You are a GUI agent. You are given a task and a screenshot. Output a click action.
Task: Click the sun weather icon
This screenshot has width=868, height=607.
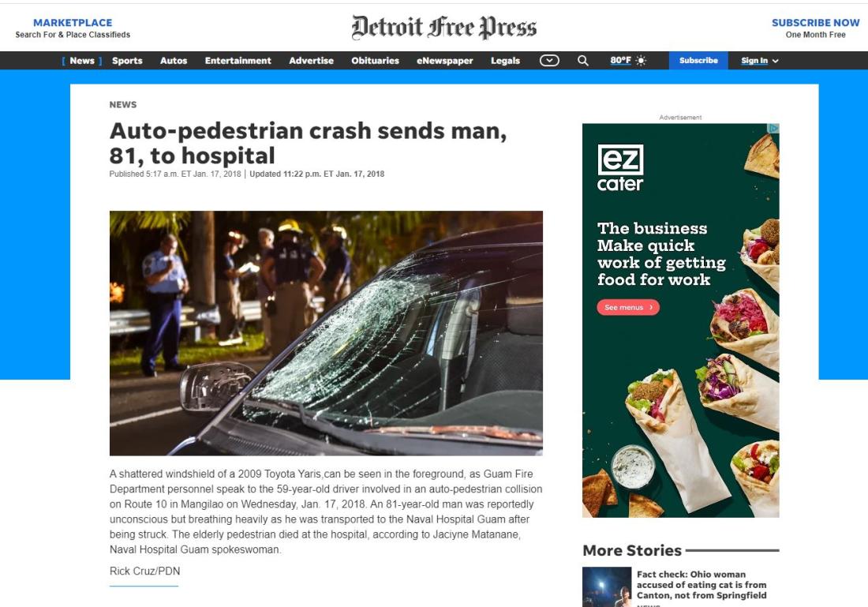[x=641, y=60]
